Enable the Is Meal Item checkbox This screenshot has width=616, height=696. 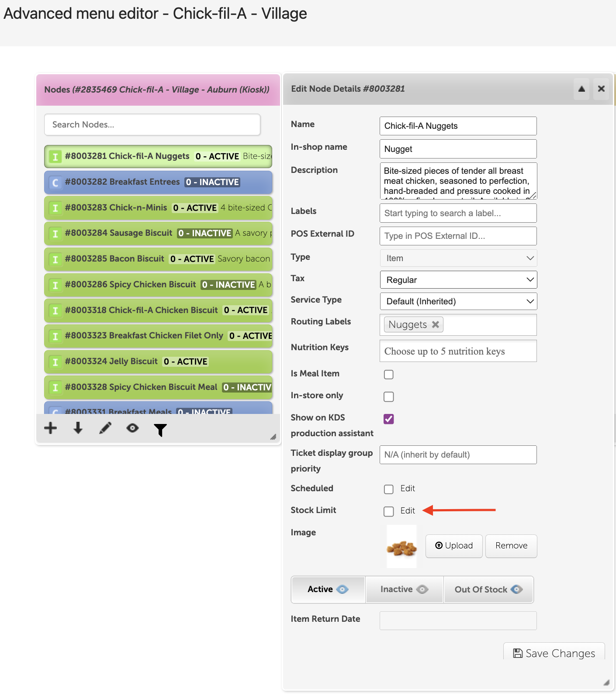pyautogui.click(x=388, y=375)
